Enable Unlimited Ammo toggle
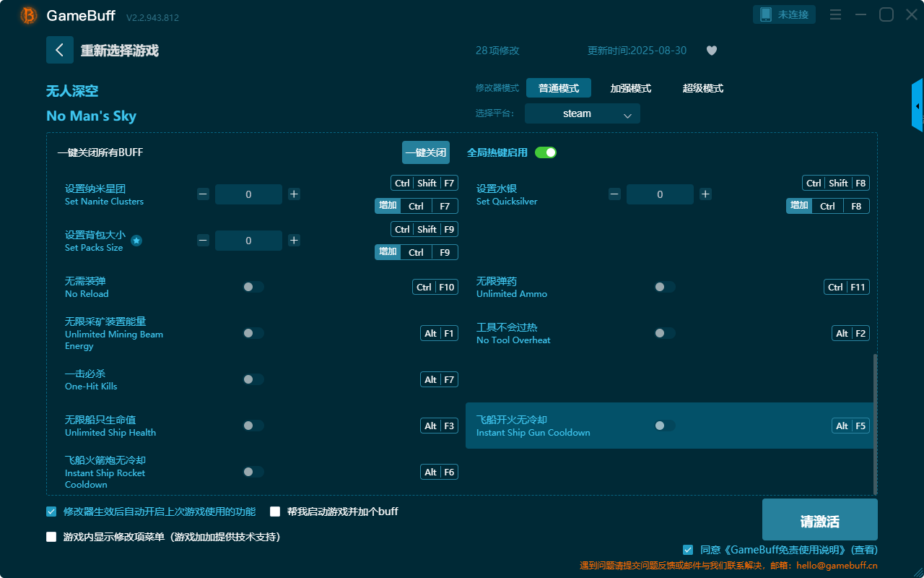Screen dimensions: 924x578 click(665, 287)
